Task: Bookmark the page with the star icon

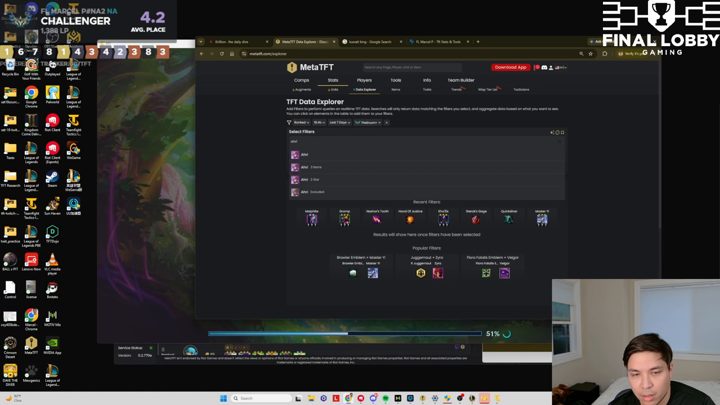Action: click(x=591, y=54)
